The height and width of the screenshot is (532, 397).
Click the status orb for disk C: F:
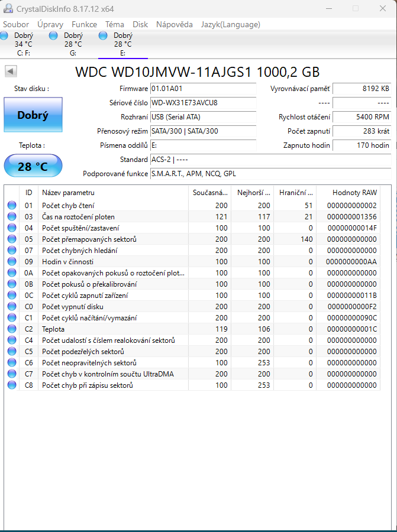click(4, 35)
